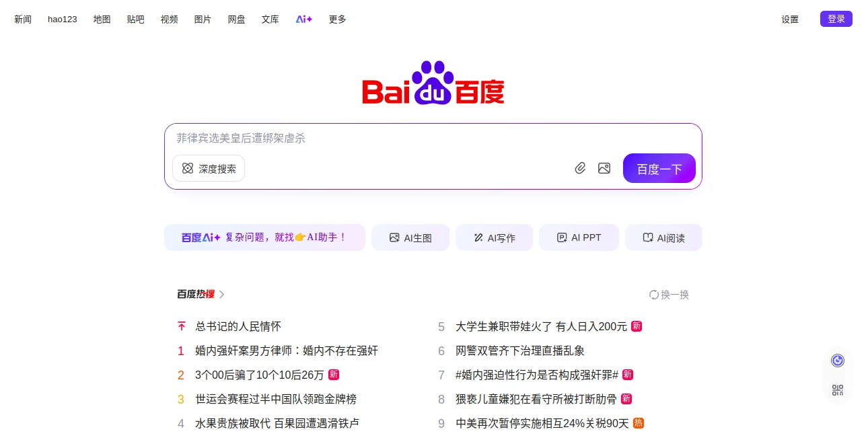Click the AI阅读 book icon
This screenshot has width=868, height=448.
tap(648, 237)
